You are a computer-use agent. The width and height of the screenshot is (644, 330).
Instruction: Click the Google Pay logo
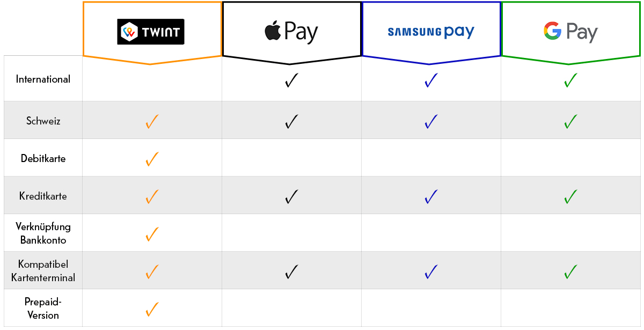(570, 32)
